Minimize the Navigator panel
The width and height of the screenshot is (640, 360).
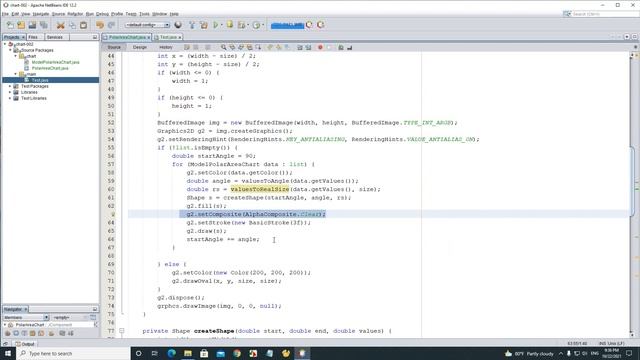tap(95, 309)
